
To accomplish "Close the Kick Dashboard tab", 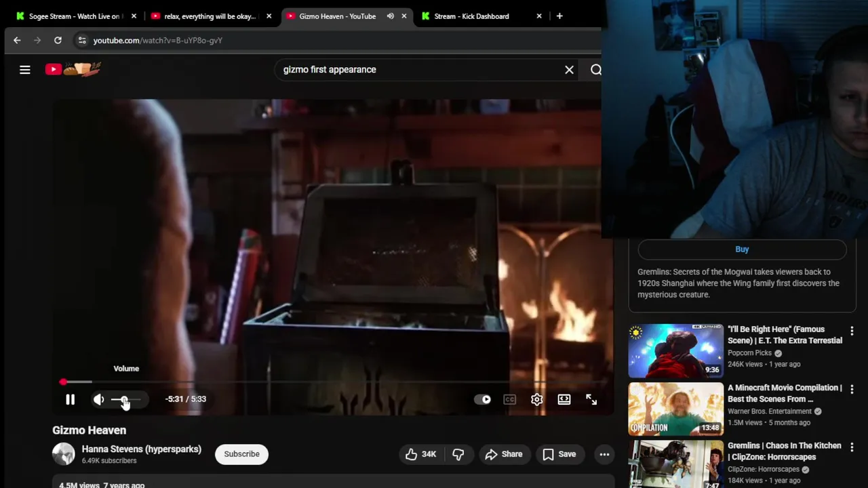I will point(539,16).
